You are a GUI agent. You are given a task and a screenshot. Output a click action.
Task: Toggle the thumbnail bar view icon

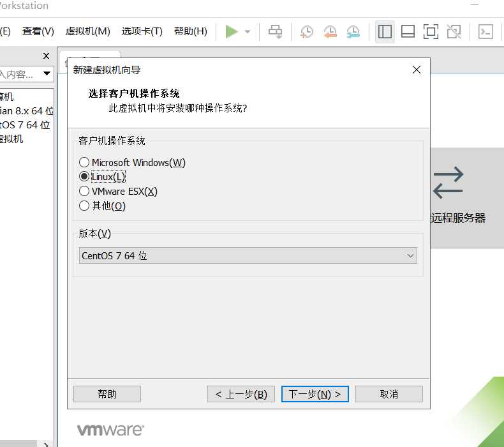[x=408, y=31]
